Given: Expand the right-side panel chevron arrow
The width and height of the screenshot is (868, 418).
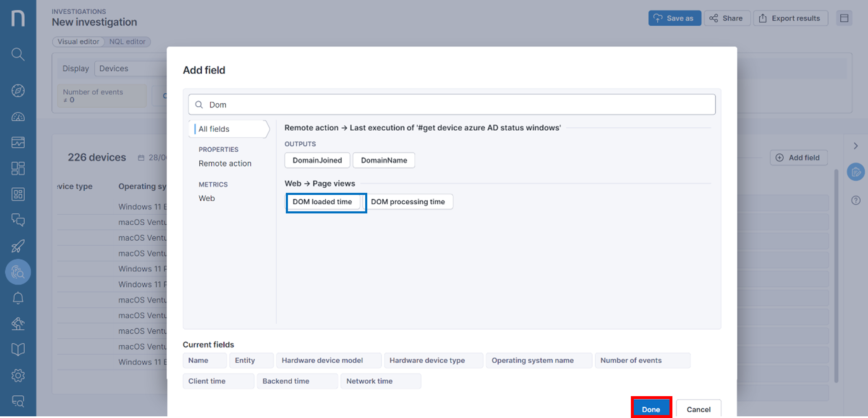Looking at the screenshot, I should pos(856,146).
